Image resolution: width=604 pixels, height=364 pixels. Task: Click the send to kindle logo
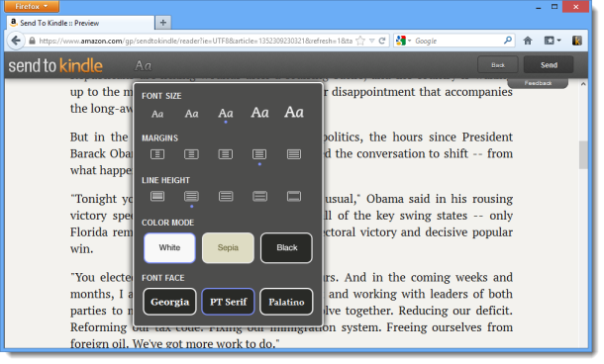pyautogui.click(x=55, y=66)
